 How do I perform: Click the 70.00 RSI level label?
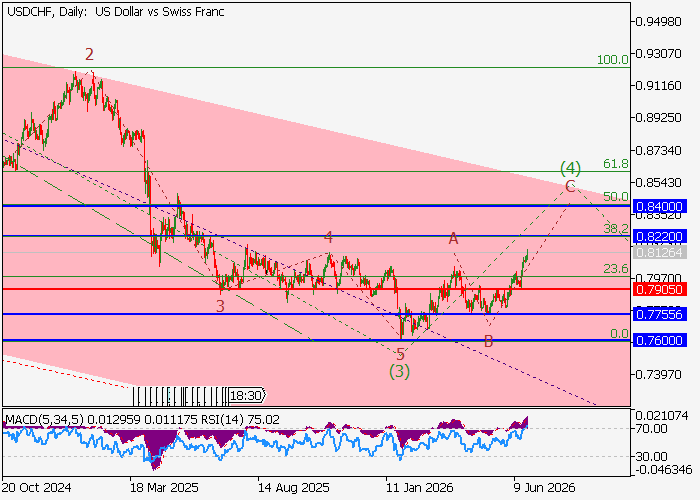pyautogui.click(x=651, y=429)
